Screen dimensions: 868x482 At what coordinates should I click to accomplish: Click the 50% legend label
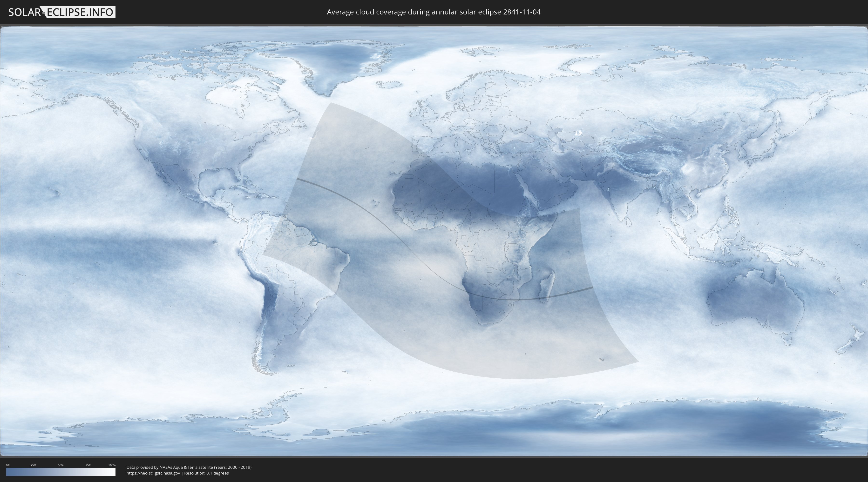[61, 465]
